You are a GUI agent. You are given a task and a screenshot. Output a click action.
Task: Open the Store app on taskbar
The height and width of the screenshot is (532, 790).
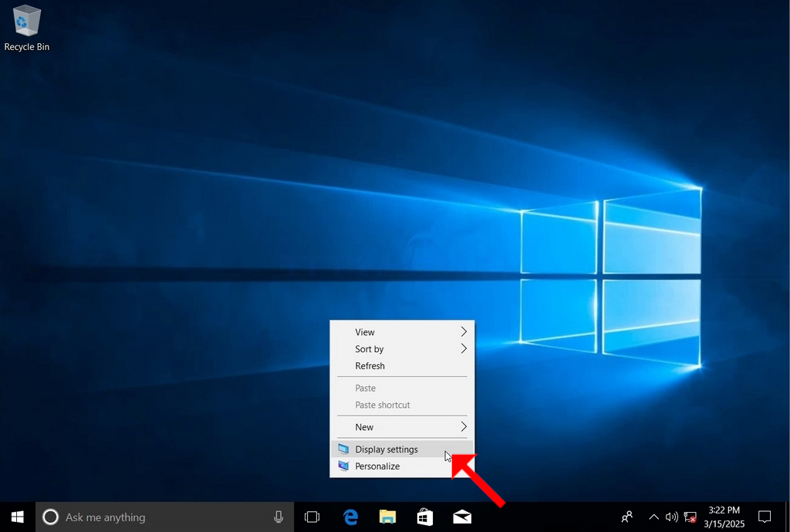(x=425, y=517)
